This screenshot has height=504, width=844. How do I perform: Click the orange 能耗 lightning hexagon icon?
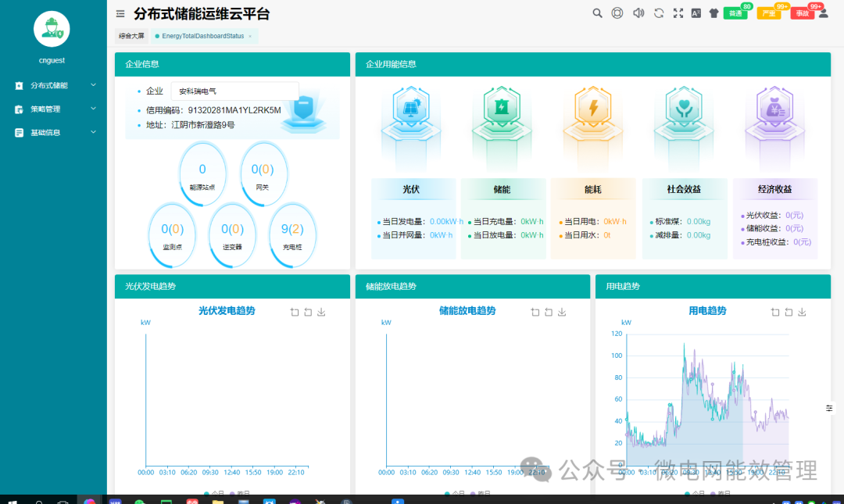[x=592, y=108]
